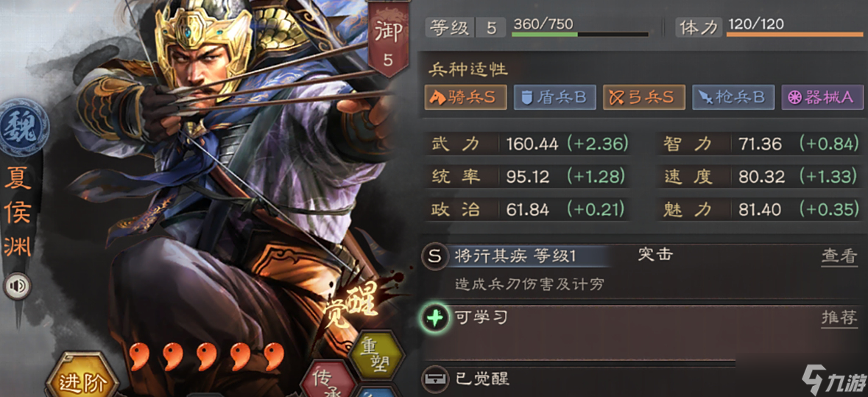Tap the 重塑 hexagon button

[375, 354]
